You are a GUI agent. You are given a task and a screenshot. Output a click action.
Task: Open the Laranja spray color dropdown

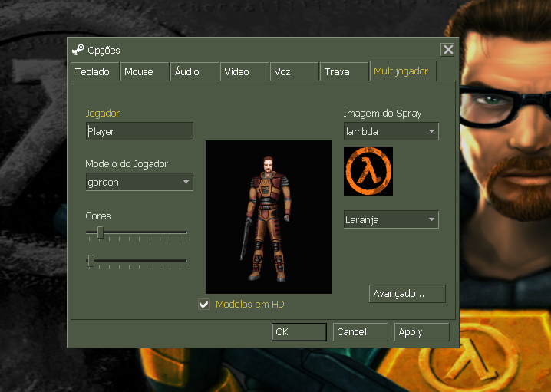(x=391, y=219)
